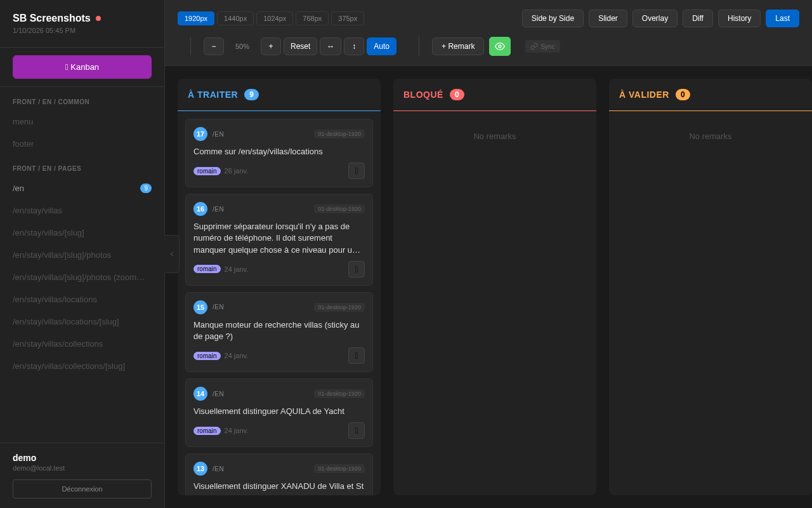Viewport: 812px width, 508px height.
Task: Select /en/stay/villas page in sidebar
Action: (x=82, y=210)
